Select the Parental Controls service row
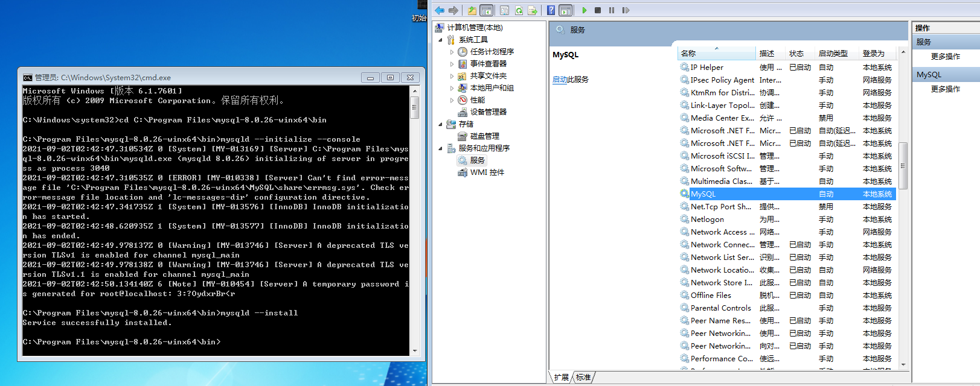The width and height of the screenshot is (980, 386). pyautogui.click(x=787, y=308)
